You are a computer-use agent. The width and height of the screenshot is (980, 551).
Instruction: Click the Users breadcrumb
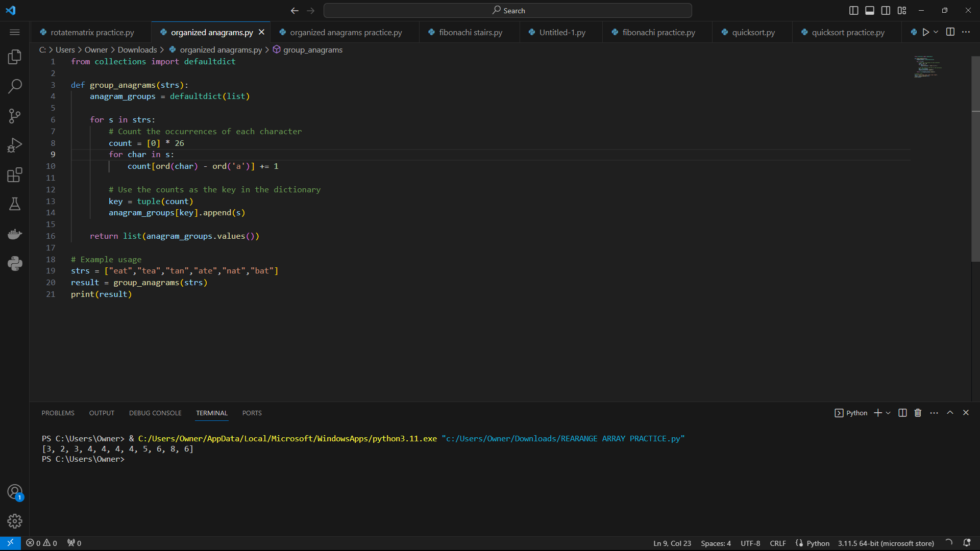[65, 49]
